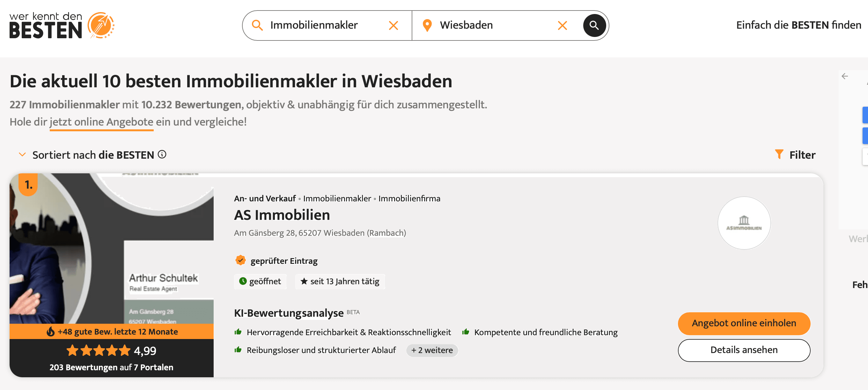
Task: Clear the Immobilienmakler search term with the X
Action: tap(393, 25)
